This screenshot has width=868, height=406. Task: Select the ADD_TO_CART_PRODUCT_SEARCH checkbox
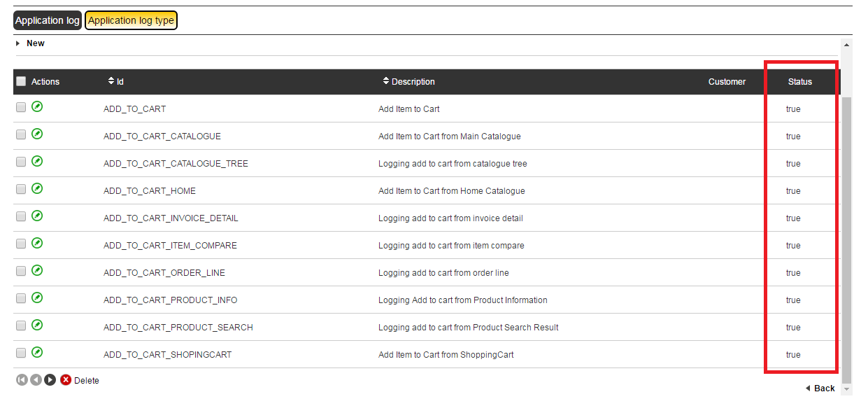[x=20, y=324]
